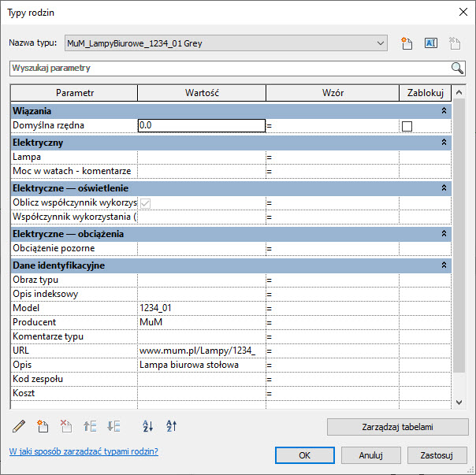Click the Rename type icon
Viewport: 476px width, 475px height.
[431, 43]
